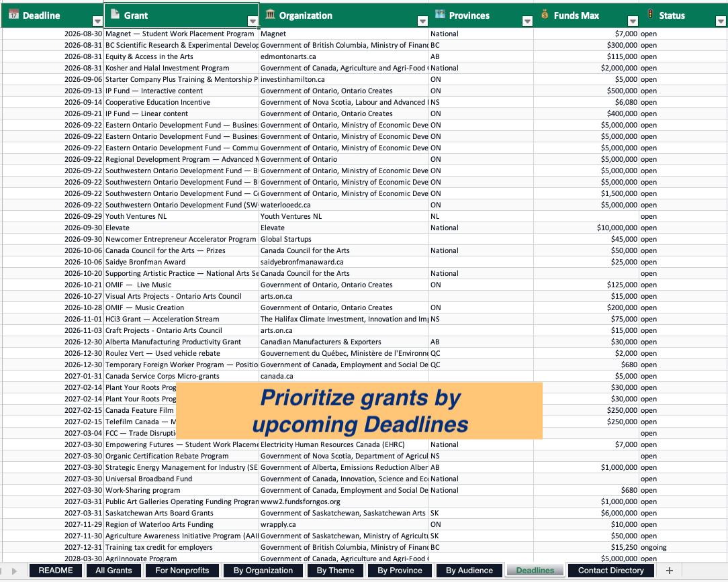This screenshot has height=582, width=728.
Task: Click the map icon beside Provinces header
Action: pos(440,14)
